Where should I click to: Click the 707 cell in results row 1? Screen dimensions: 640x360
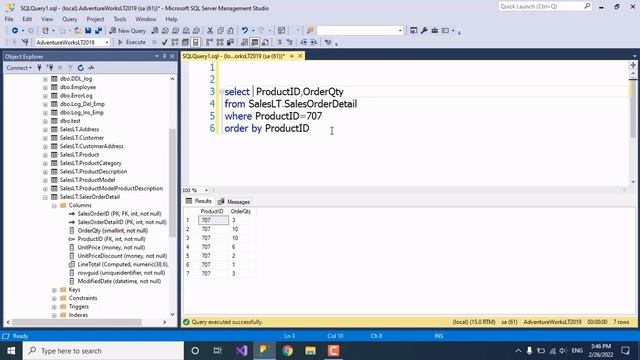click(x=213, y=220)
